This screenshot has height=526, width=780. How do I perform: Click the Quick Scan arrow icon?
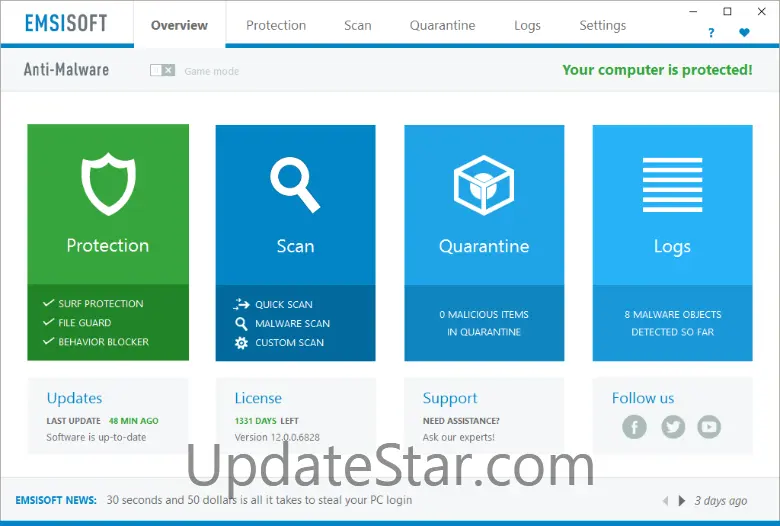coord(241,304)
